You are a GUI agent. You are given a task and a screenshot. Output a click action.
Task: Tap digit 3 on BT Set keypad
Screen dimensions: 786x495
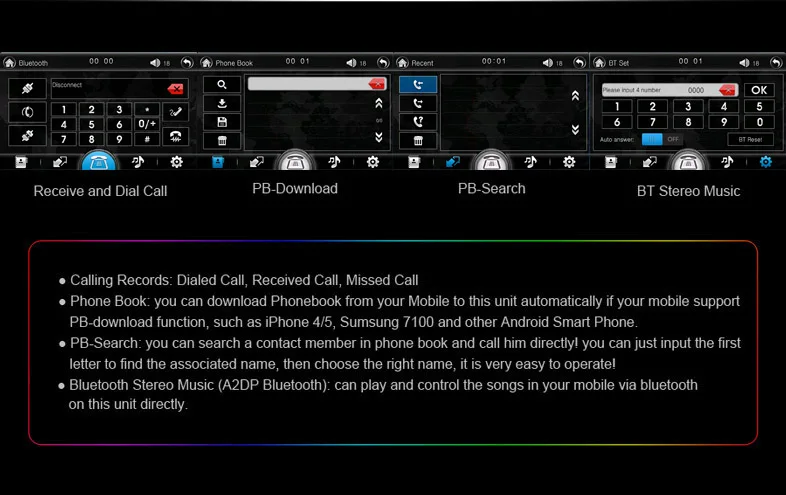(x=688, y=106)
